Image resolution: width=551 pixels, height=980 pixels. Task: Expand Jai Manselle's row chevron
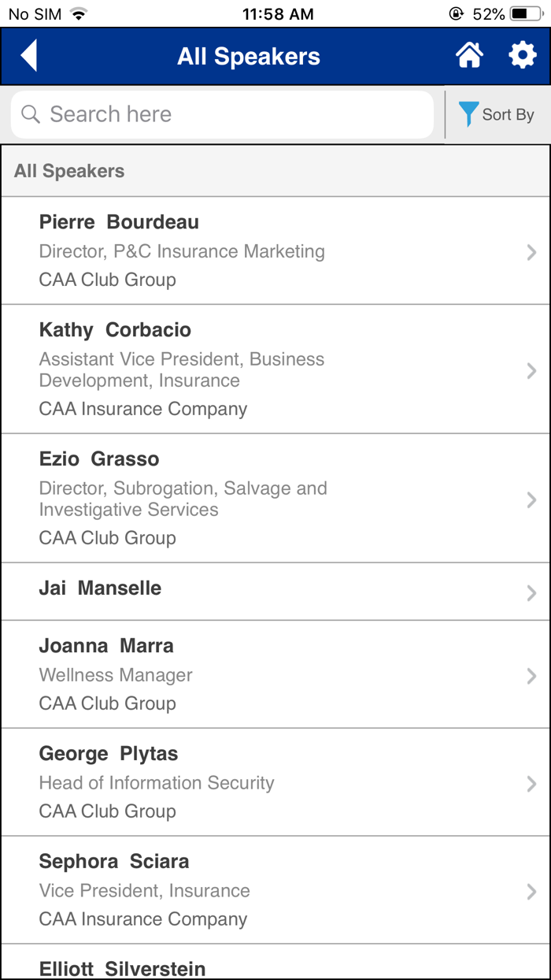pos(531,592)
